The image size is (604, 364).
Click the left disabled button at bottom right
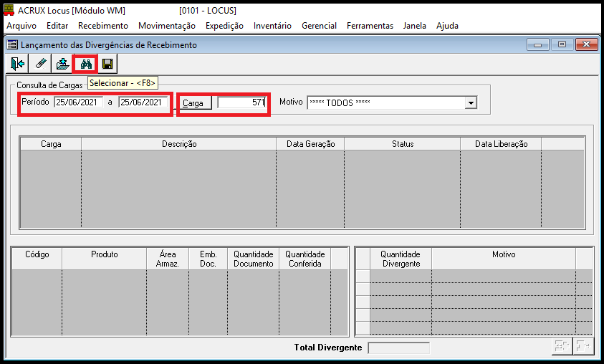click(x=561, y=347)
